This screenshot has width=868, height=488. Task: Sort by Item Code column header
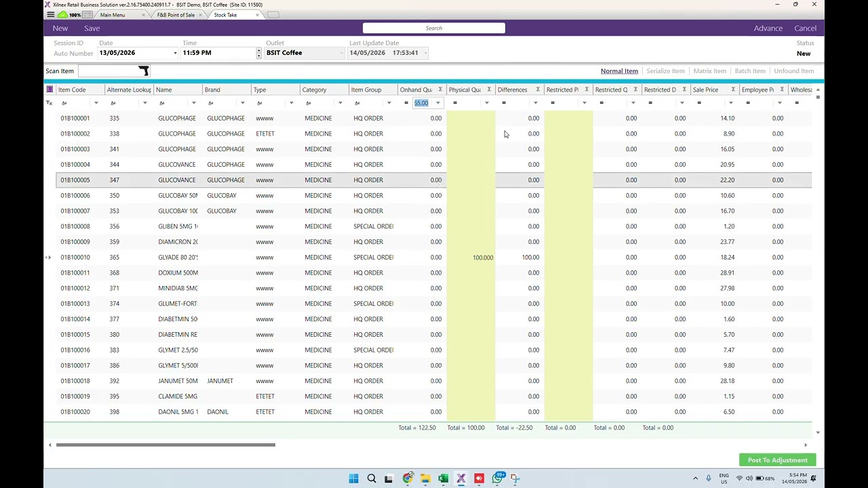80,89
